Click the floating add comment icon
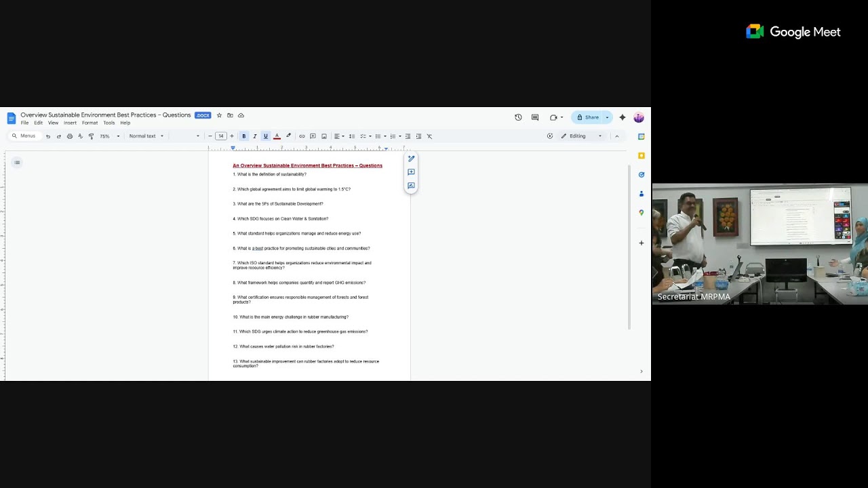 [x=411, y=172]
